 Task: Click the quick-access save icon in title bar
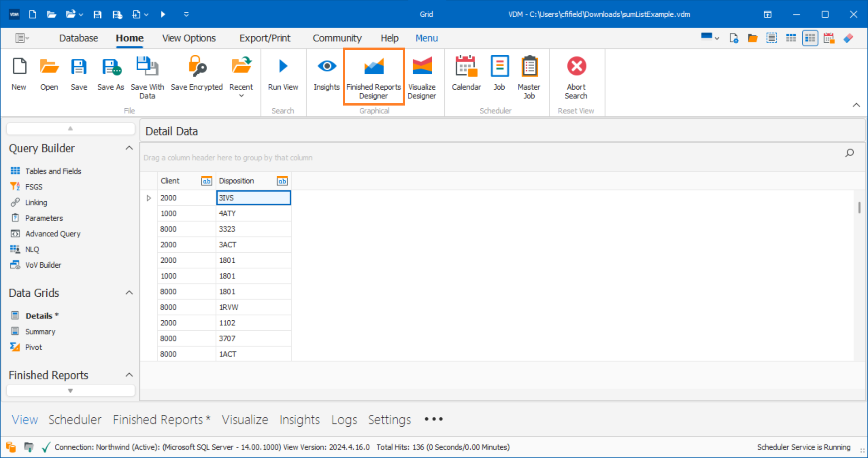pyautogui.click(x=98, y=14)
